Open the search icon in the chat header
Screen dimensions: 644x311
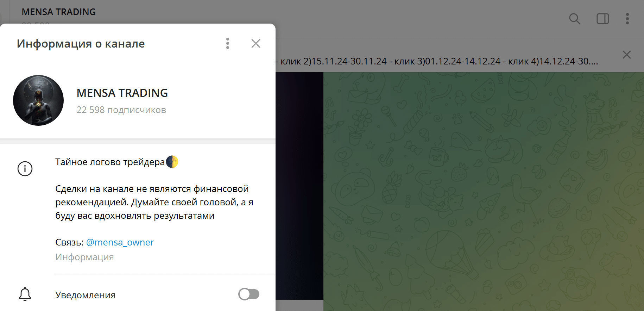pyautogui.click(x=575, y=19)
